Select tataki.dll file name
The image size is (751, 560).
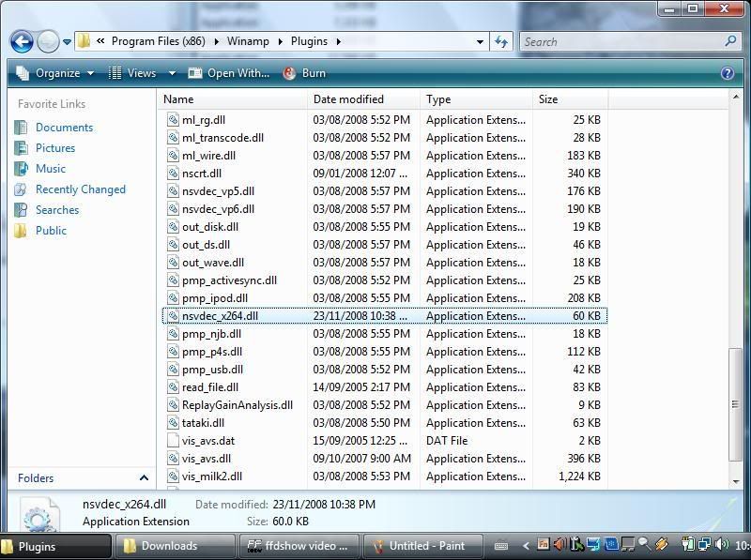[203, 423]
